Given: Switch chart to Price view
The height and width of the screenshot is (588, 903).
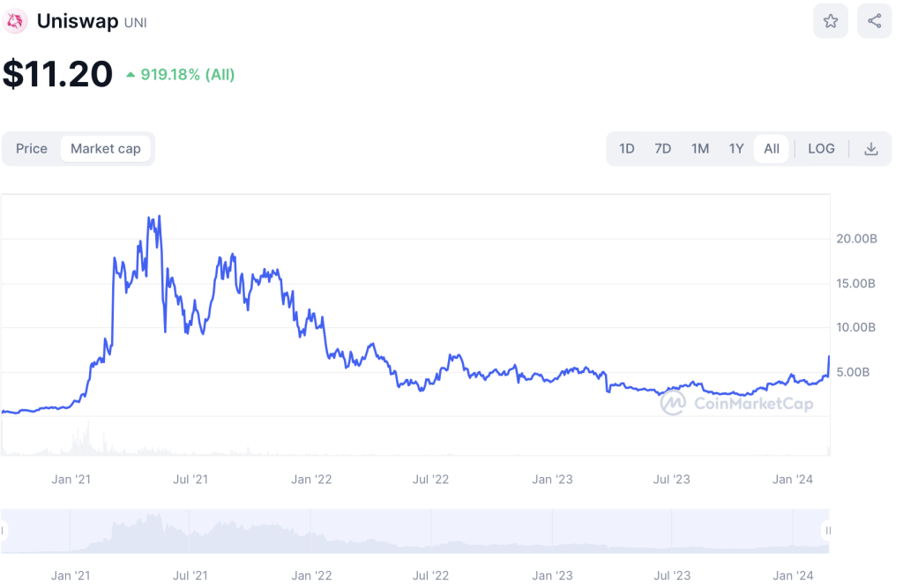Looking at the screenshot, I should [32, 149].
